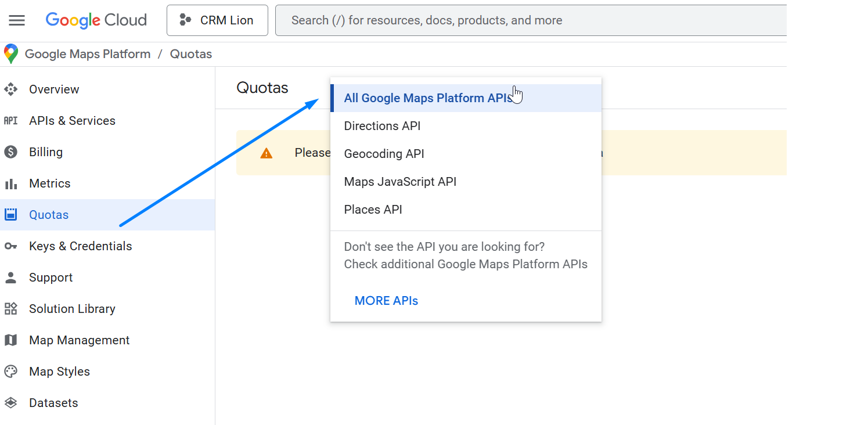Image resolution: width=868 pixels, height=425 pixels.
Task: Click the APIs & Services icon
Action: click(x=10, y=121)
